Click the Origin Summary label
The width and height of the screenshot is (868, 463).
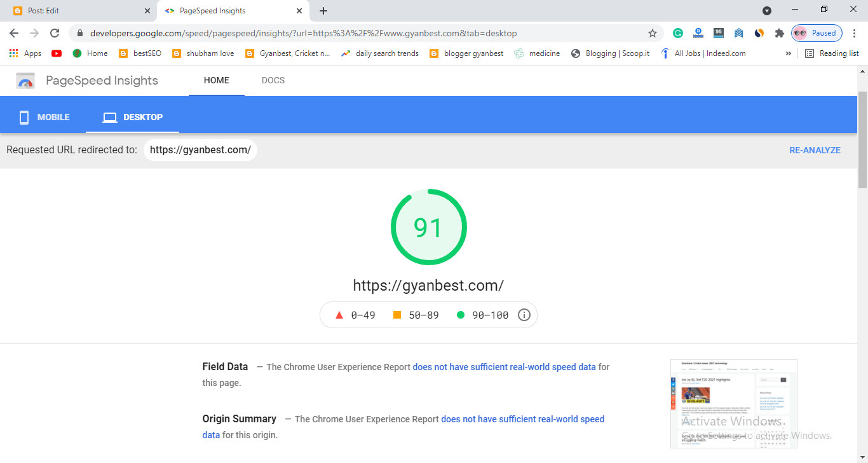coord(240,418)
